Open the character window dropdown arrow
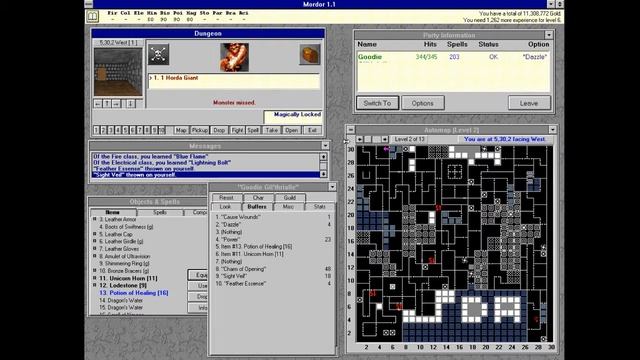Viewport: 640px width, 360px height. (x=332, y=187)
